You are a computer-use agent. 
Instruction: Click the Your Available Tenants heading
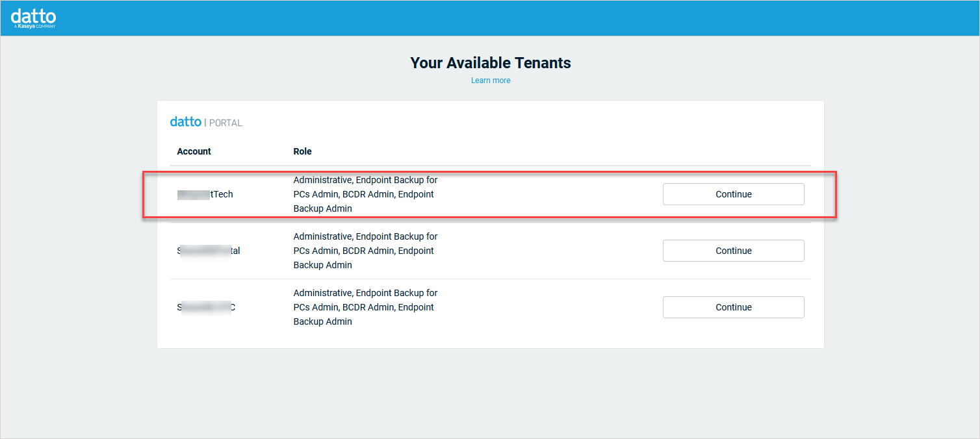coord(491,63)
